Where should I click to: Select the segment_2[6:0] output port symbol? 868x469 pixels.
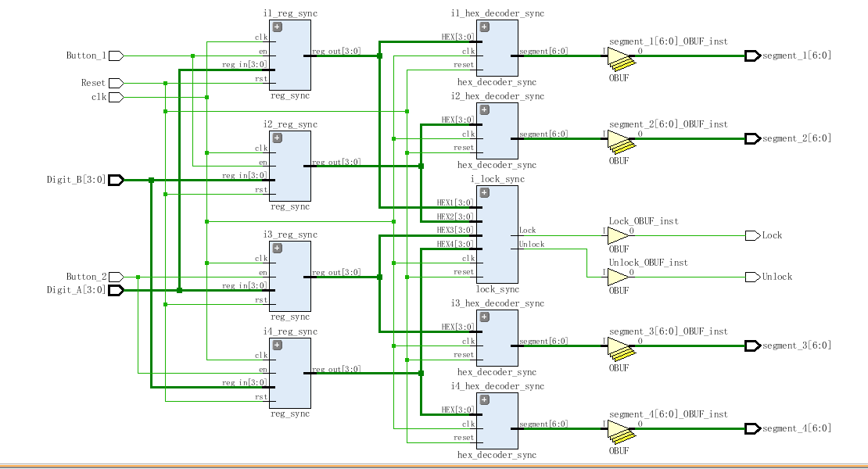[753, 139]
